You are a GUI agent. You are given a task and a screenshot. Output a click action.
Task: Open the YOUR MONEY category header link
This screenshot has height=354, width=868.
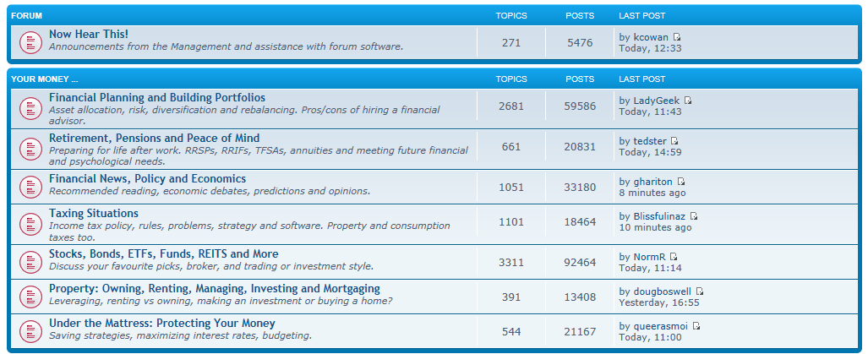tap(45, 79)
